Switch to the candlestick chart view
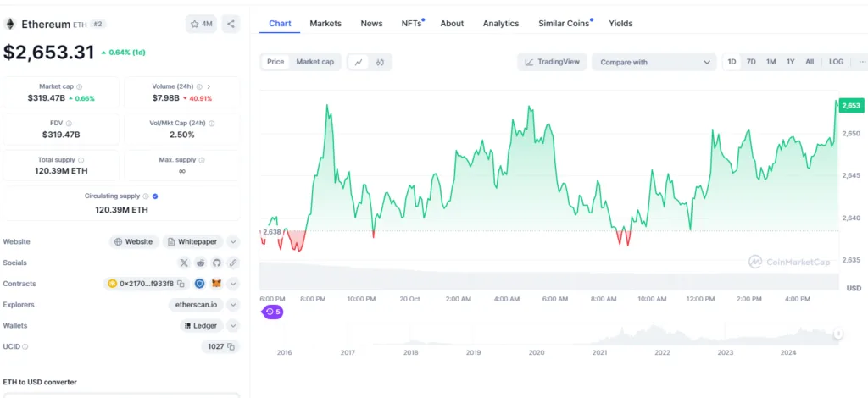This screenshot has height=398, width=868. (x=380, y=62)
